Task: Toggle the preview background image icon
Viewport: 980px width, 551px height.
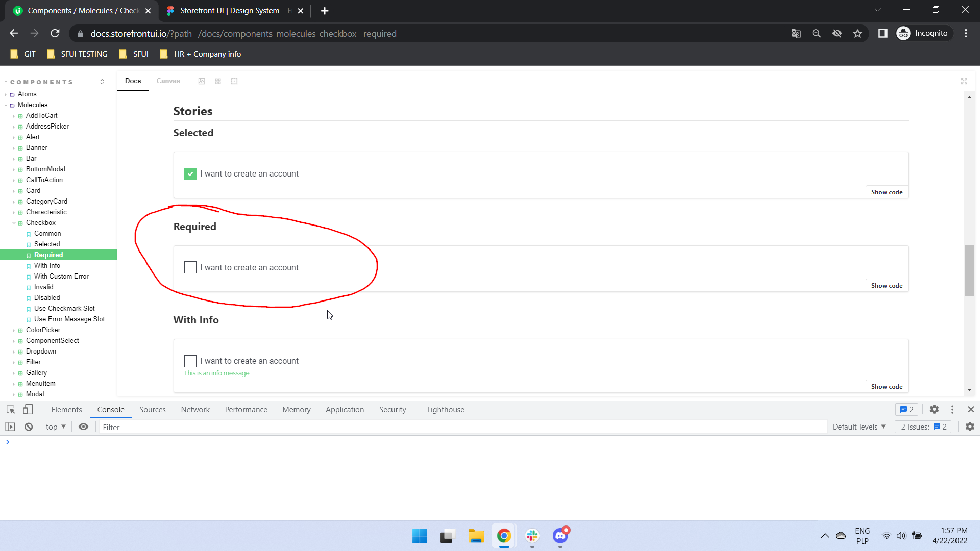Action: pyautogui.click(x=202, y=81)
